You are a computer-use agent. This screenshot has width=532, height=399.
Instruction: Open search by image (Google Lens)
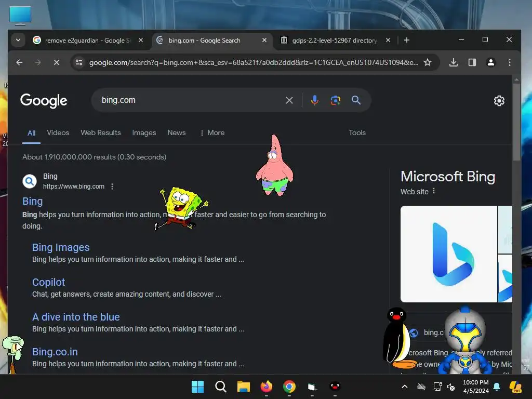click(335, 100)
